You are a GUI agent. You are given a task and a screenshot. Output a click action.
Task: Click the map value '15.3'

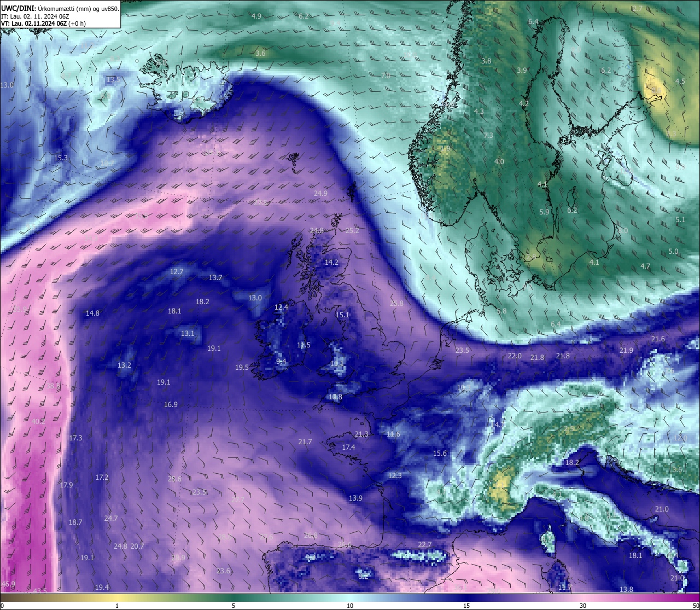click(x=61, y=158)
